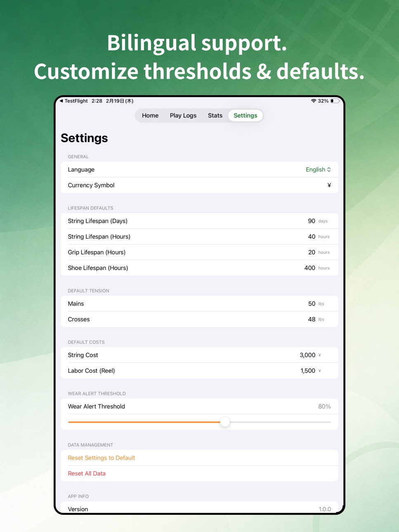Tap Reset All Data

click(x=87, y=473)
